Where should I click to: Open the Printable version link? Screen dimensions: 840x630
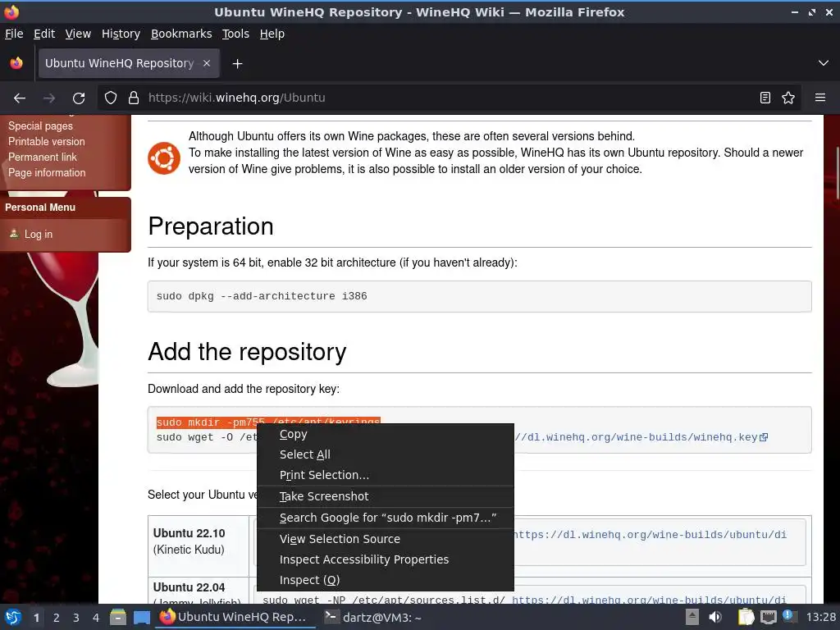pos(47,141)
